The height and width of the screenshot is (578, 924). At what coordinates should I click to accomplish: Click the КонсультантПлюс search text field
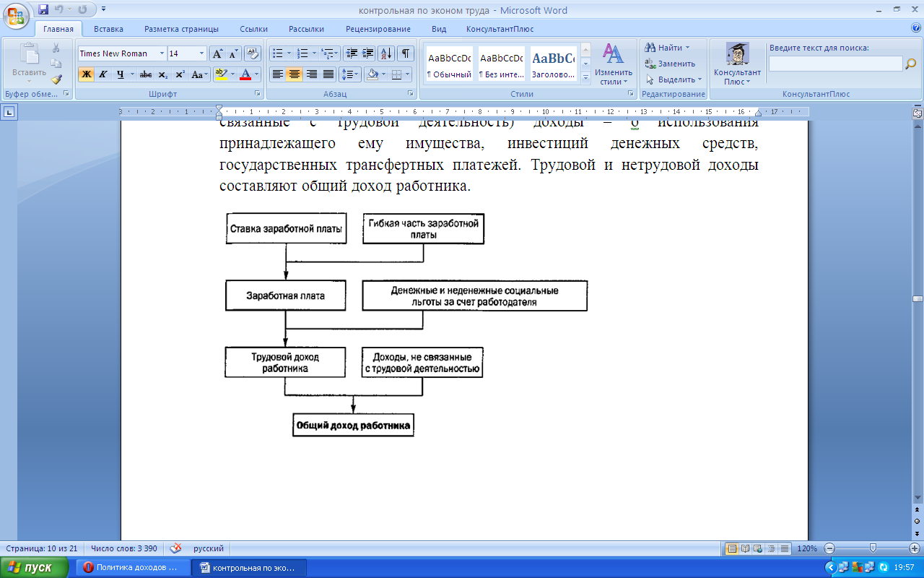836,64
